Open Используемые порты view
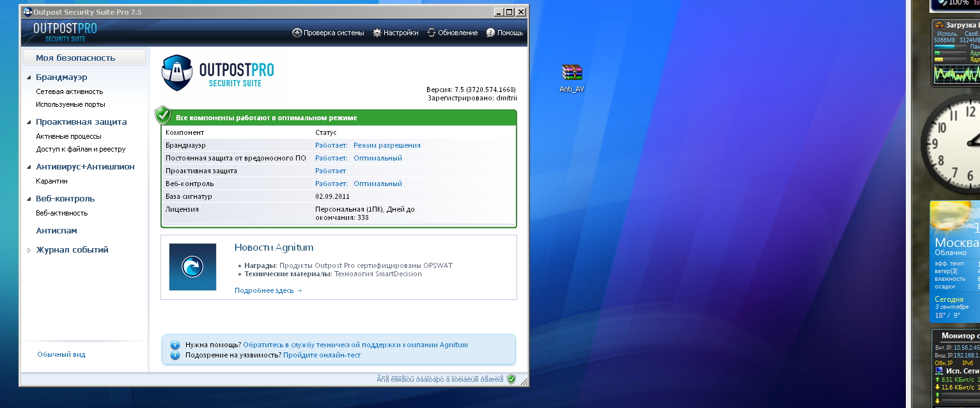Image resolution: width=980 pixels, height=408 pixels. point(70,104)
